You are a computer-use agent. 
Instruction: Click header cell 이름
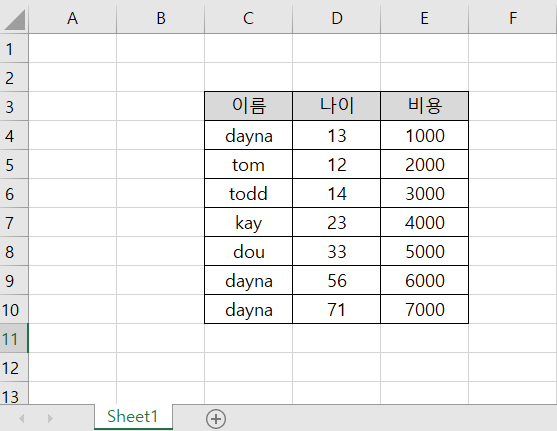(x=248, y=106)
